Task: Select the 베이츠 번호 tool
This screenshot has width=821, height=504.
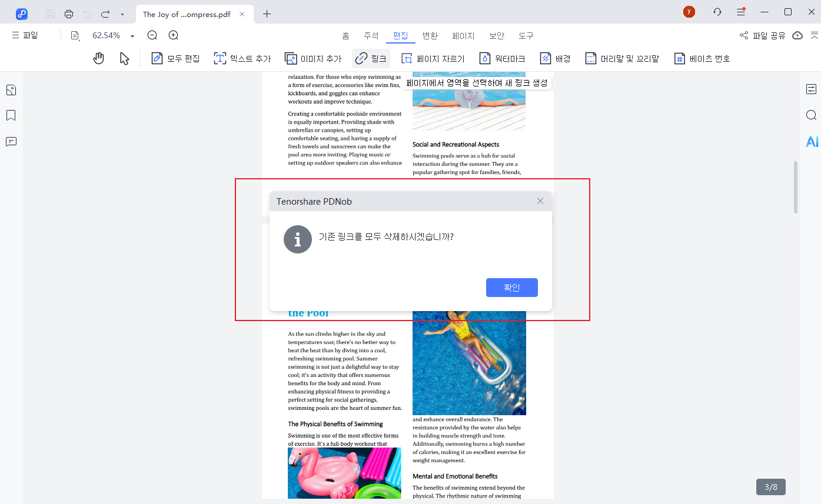Action: coord(702,58)
